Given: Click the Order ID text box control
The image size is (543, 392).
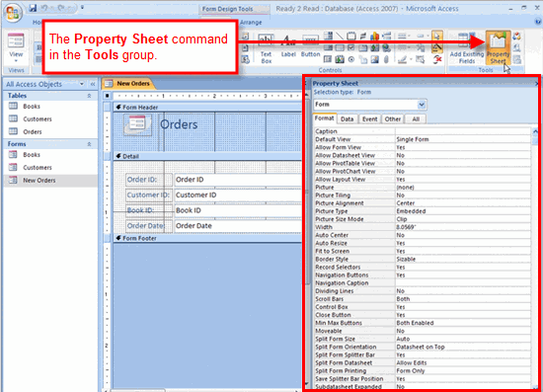Looking at the screenshot, I should [x=238, y=180].
